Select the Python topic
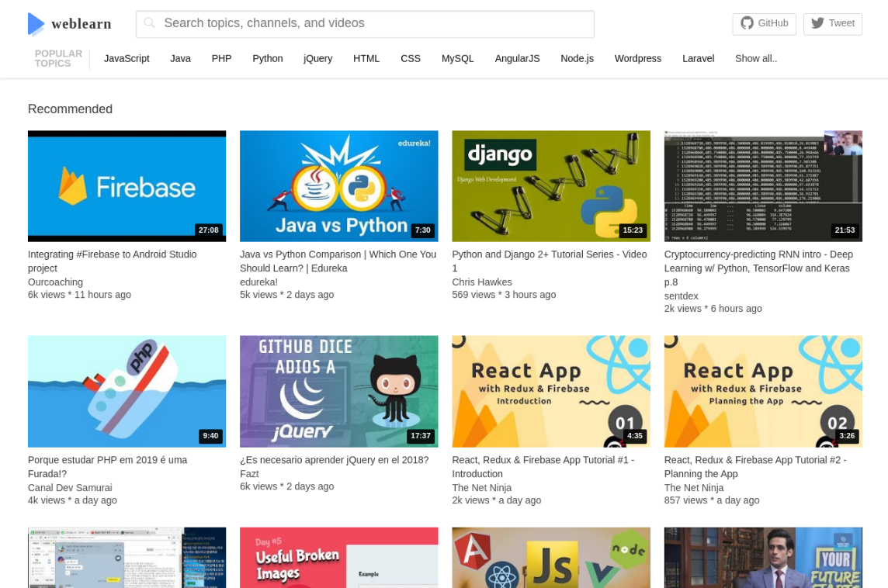 point(267,58)
